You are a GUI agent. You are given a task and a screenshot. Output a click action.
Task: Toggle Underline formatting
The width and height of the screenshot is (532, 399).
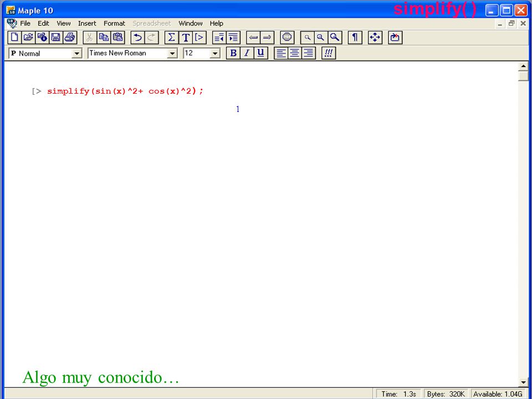point(260,53)
